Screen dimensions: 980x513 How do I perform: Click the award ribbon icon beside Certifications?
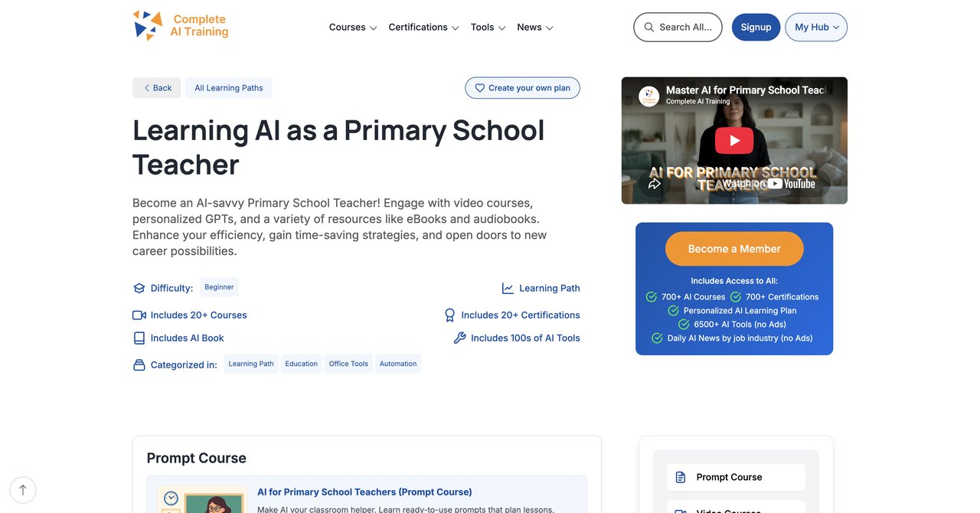pos(450,315)
